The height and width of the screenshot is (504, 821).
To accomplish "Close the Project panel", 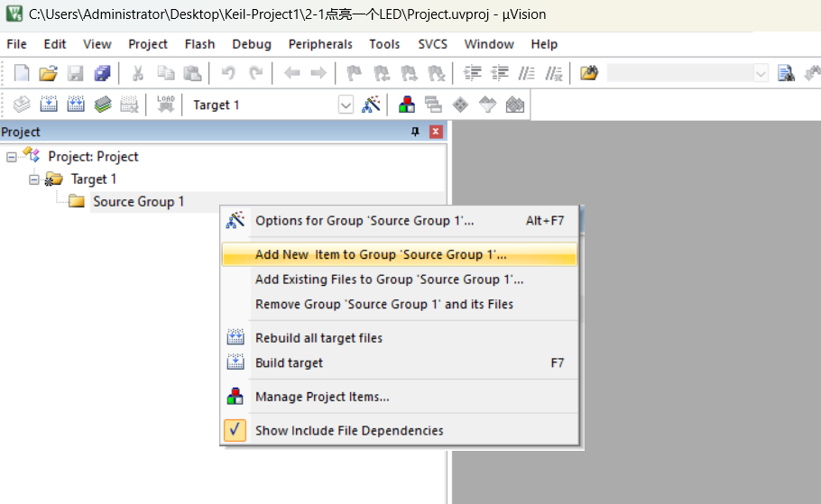I will click(x=436, y=132).
